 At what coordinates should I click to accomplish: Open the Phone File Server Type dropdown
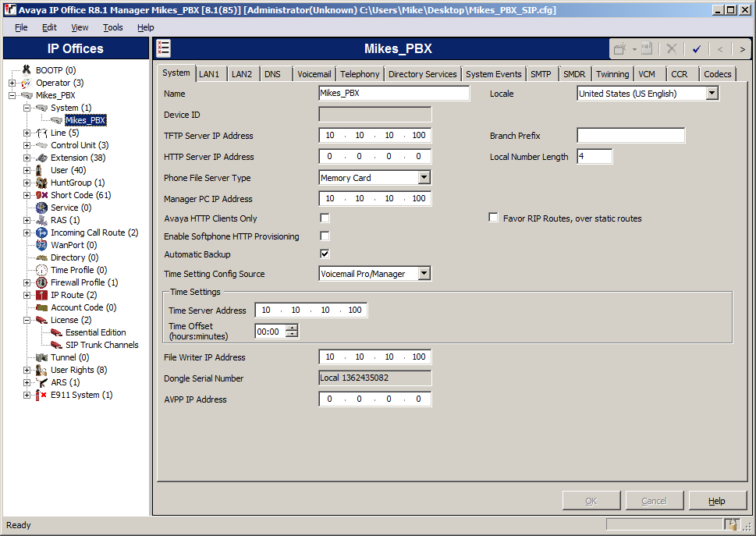424,177
